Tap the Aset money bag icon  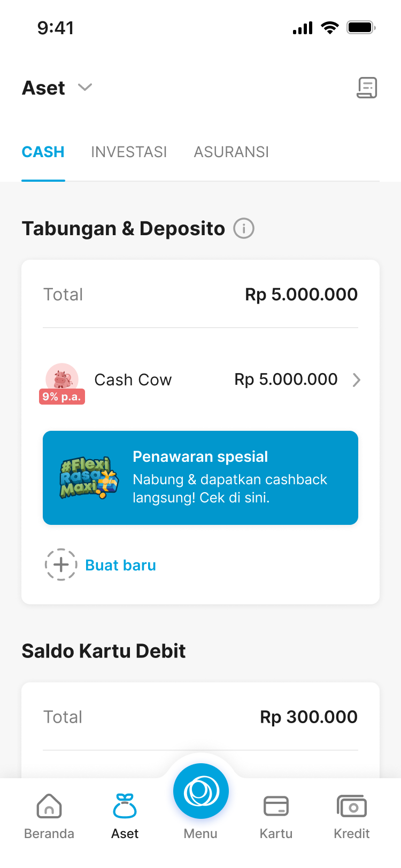pyautogui.click(x=125, y=806)
